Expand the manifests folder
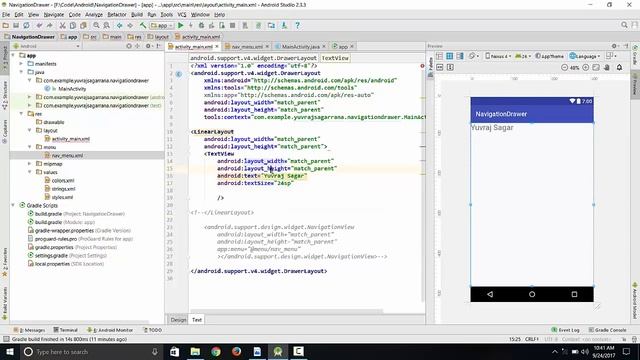Screen dimensions: 640x360 coord(21,64)
